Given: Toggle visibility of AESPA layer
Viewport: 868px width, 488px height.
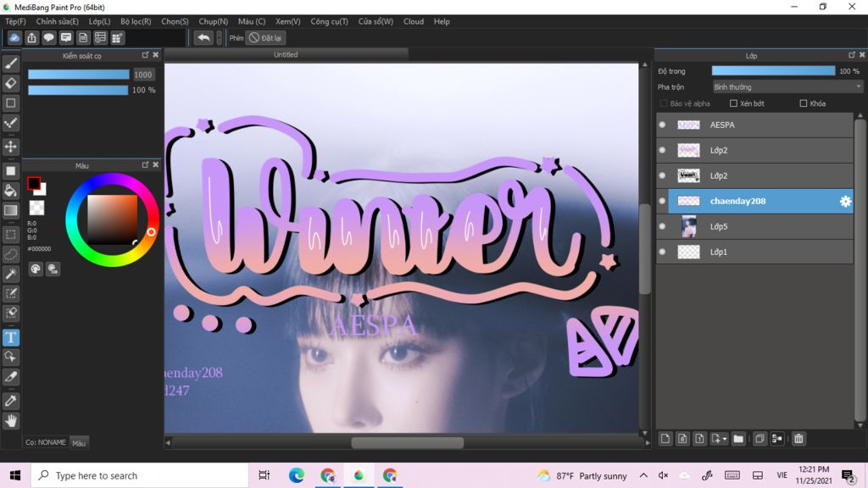Looking at the screenshot, I should pos(662,125).
